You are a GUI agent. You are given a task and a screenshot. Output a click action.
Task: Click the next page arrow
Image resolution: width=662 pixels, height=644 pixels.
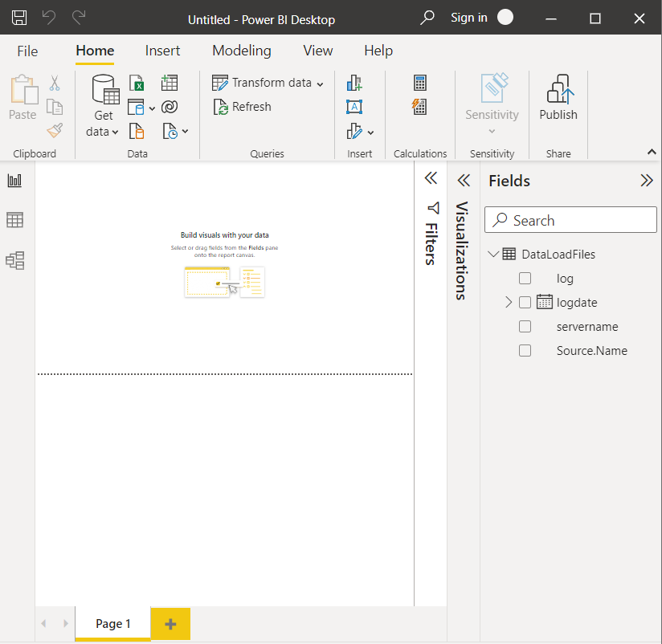(x=65, y=624)
